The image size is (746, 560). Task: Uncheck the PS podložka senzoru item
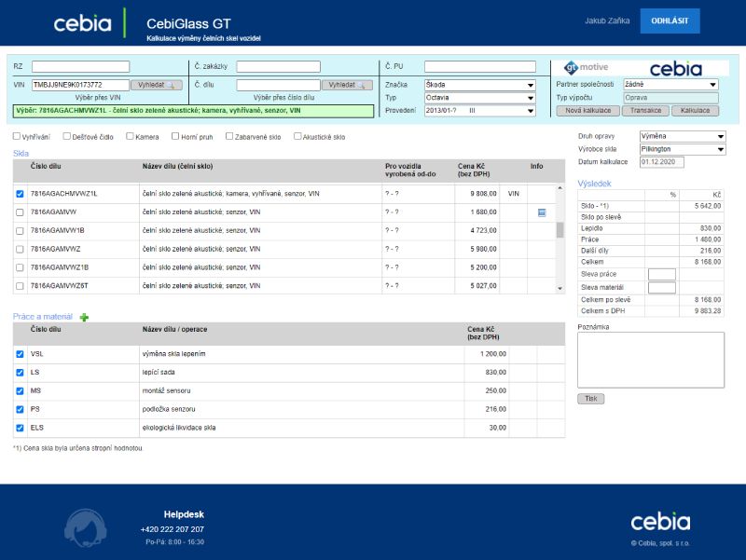(x=20, y=409)
